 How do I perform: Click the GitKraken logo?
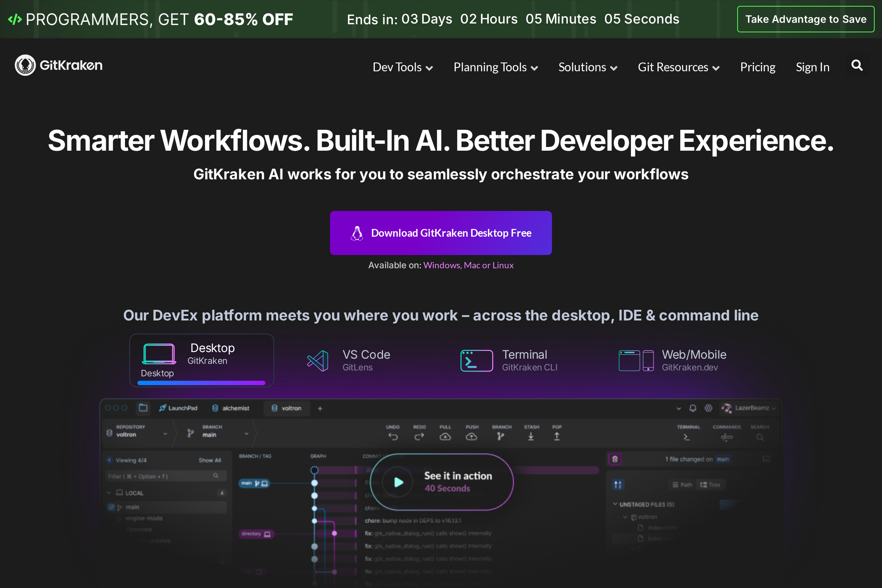(58, 65)
